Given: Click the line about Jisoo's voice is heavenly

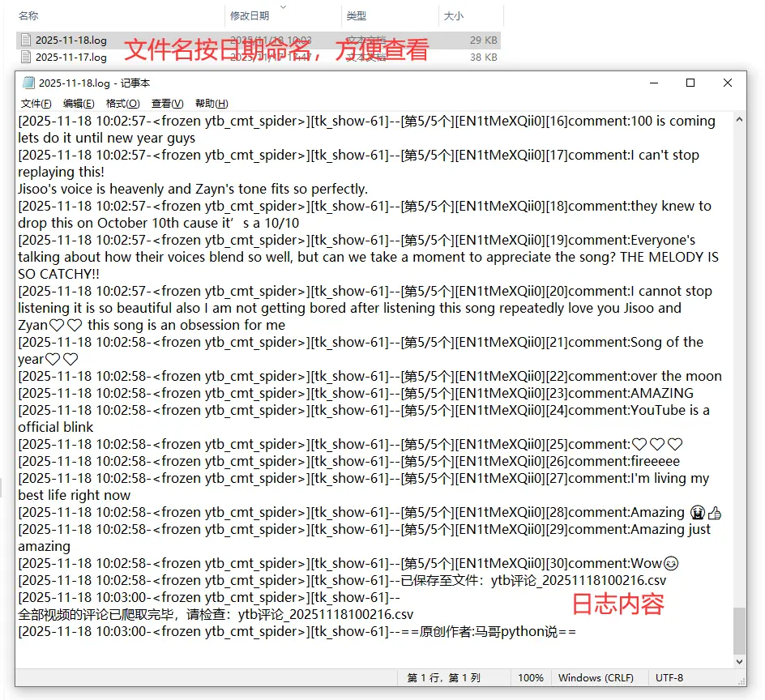Looking at the screenshot, I should [193, 189].
